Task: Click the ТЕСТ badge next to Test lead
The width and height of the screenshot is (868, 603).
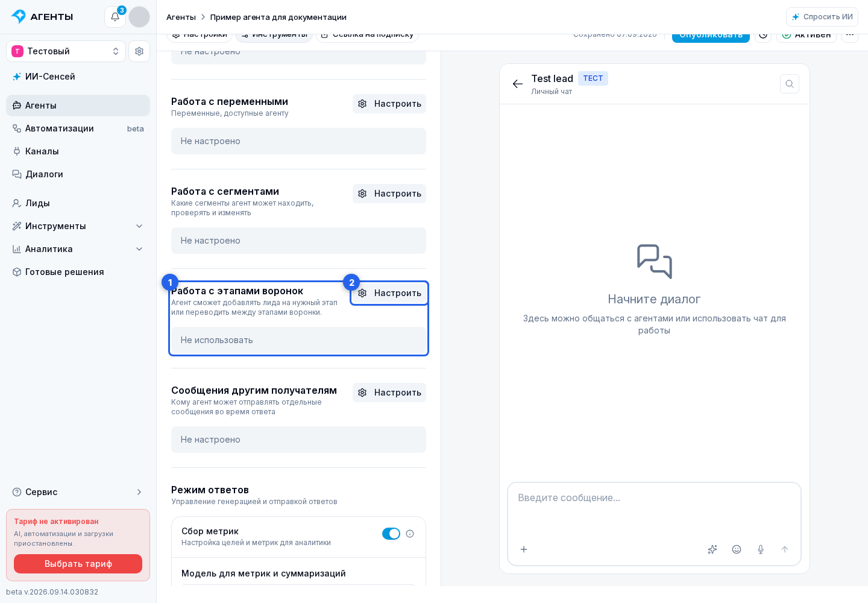Action: [x=593, y=78]
